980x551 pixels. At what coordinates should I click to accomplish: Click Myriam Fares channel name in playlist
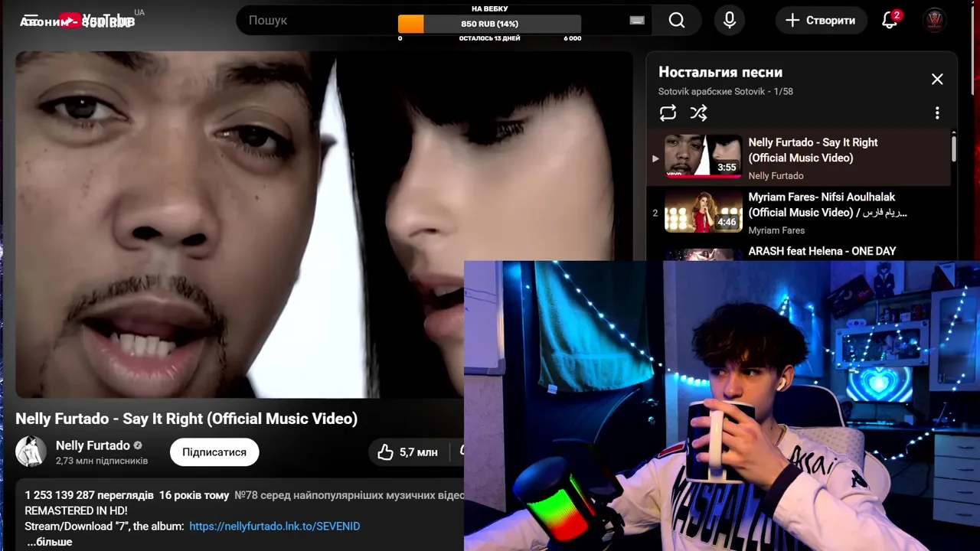point(776,230)
